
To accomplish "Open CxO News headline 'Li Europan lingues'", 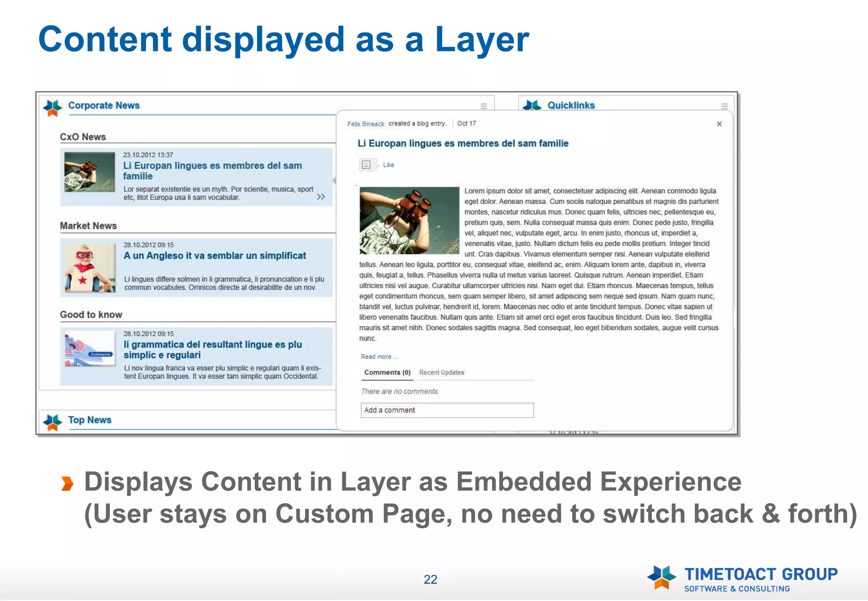I will pyautogui.click(x=212, y=171).
